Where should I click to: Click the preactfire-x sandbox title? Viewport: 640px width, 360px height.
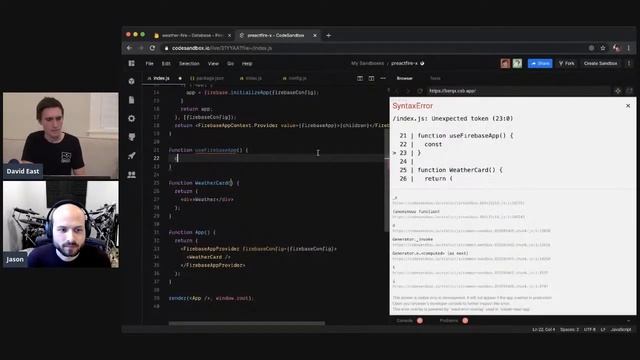(x=404, y=63)
